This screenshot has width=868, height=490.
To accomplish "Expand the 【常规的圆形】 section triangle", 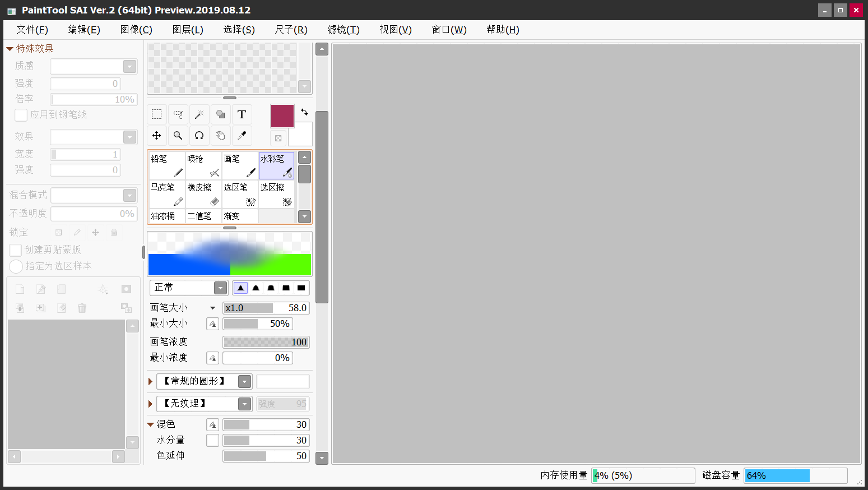I will (150, 381).
